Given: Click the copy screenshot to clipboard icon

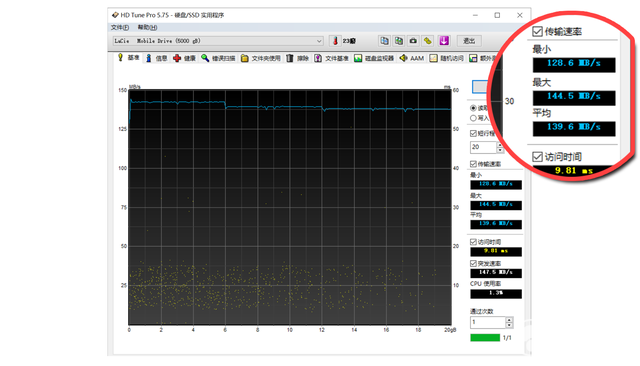Looking at the screenshot, I should [x=399, y=41].
